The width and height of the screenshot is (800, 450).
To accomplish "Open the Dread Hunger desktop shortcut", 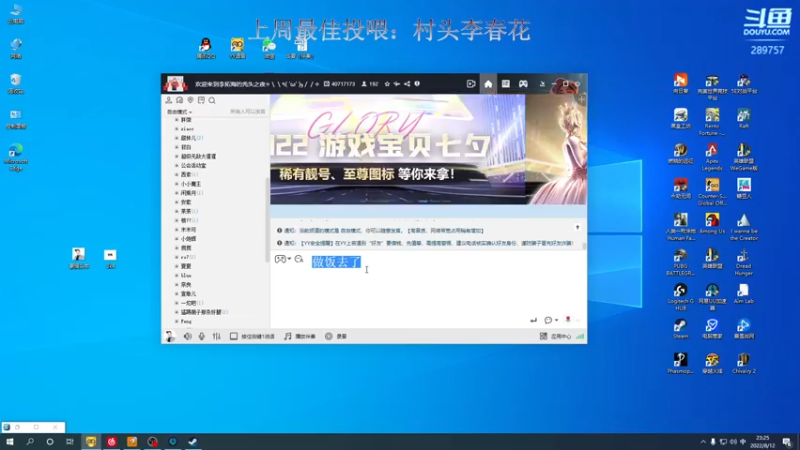I will (x=743, y=262).
